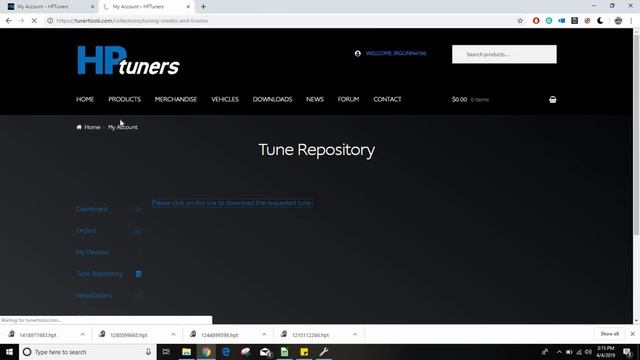Click the Welcome user account link
This screenshot has height=360, width=640.
pos(396,53)
